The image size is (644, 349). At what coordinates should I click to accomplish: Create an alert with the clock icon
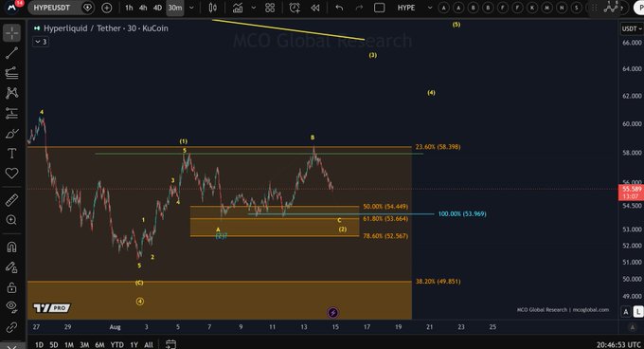point(295,8)
